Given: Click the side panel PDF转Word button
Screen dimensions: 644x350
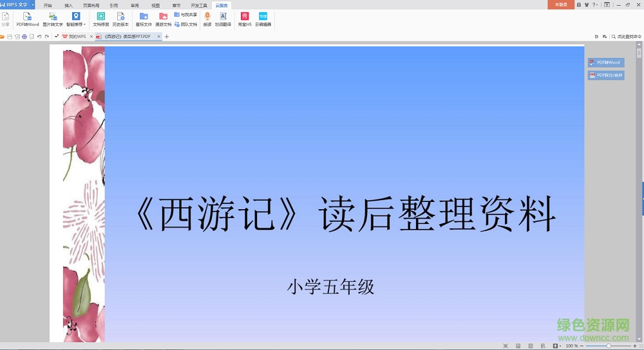Looking at the screenshot, I should coord(606,62).
